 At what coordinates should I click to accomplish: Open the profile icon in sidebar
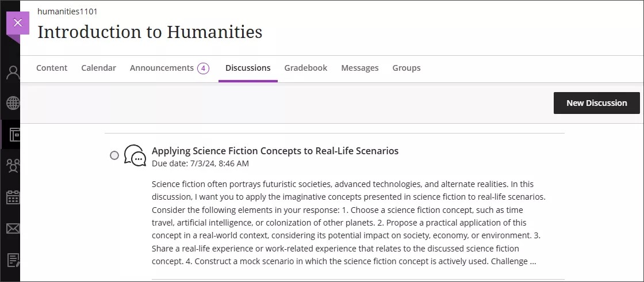coord(13,73)
